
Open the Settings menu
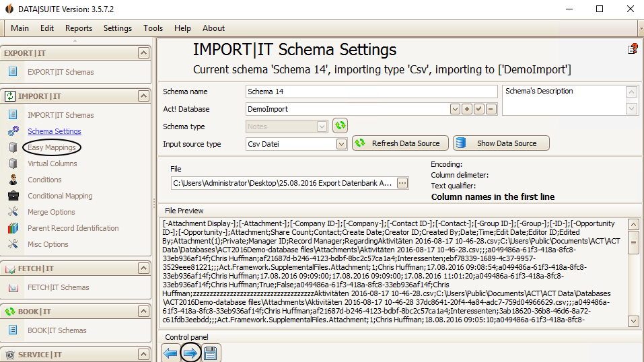(x=118, y=28)
